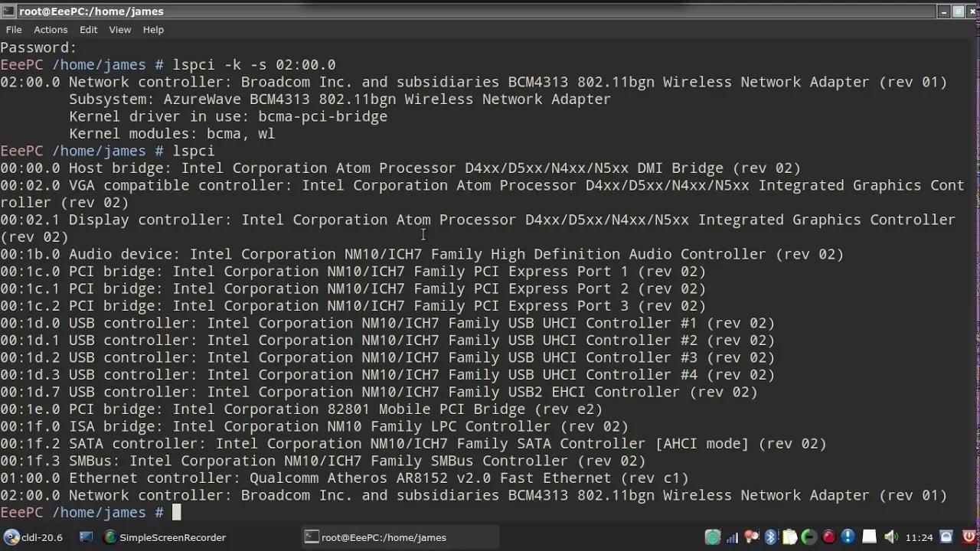Image resolution: width=980 pixels, height=551 pixels.
Task: Click the red shutdown button in the tray
Action: click(969, 536)
